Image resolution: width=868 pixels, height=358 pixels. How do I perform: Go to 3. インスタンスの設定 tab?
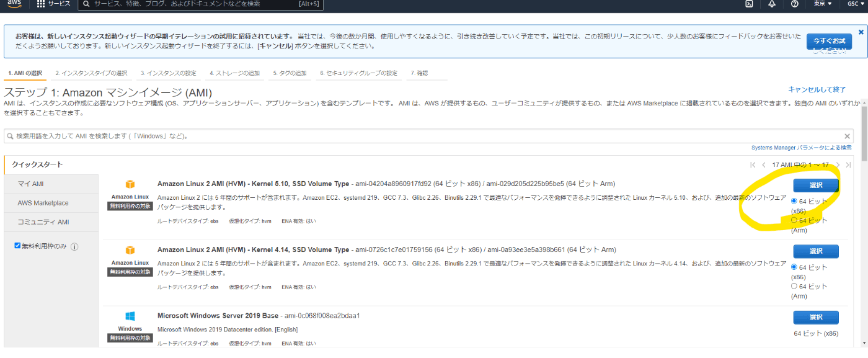[168, 73]
